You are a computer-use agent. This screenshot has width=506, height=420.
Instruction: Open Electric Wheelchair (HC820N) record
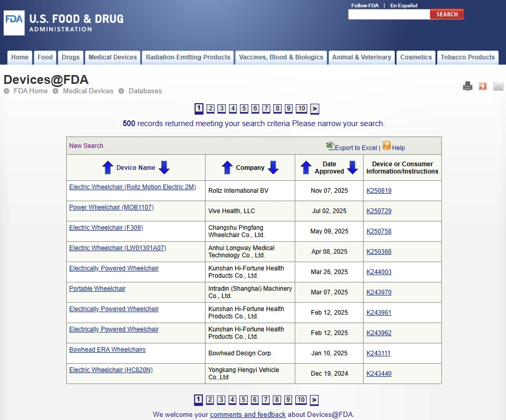pos(111,370)
